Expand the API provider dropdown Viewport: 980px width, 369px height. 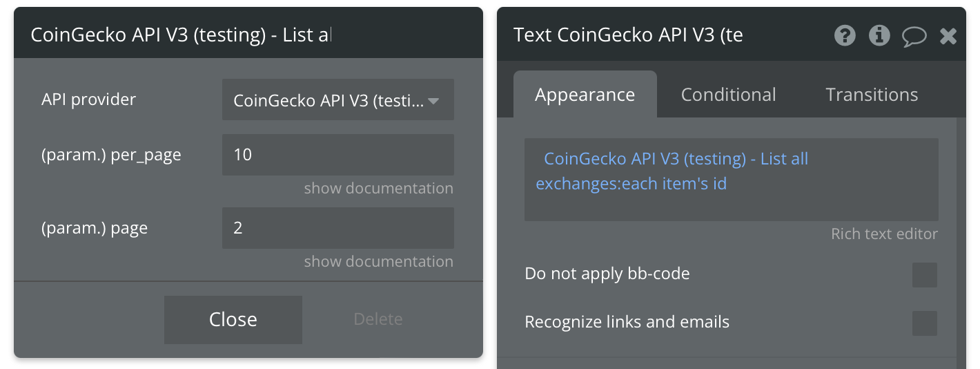[x=338, y=100]
